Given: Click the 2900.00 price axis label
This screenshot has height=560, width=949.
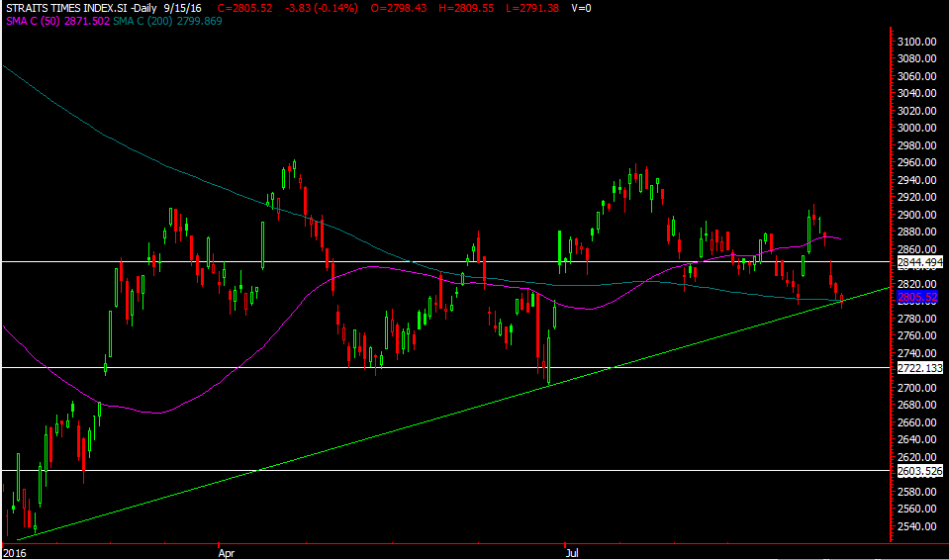Looking at the screenshot, I should [917, 215].
